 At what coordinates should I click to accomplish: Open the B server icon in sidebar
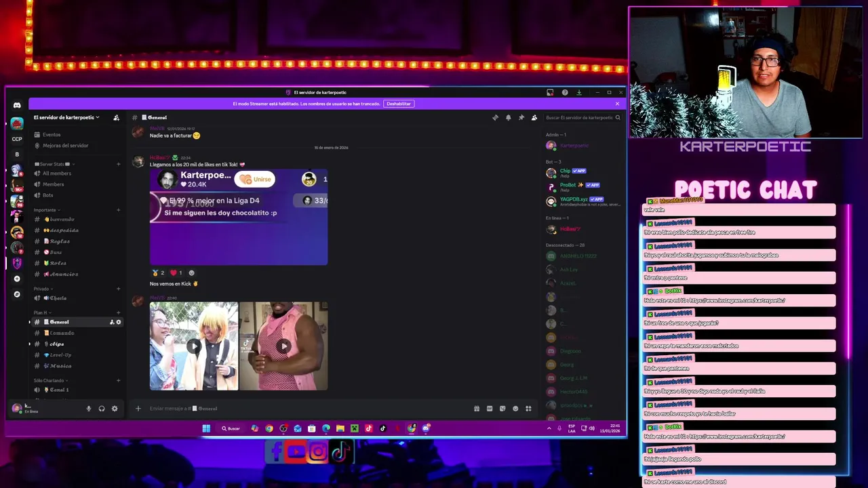(17, 155)
